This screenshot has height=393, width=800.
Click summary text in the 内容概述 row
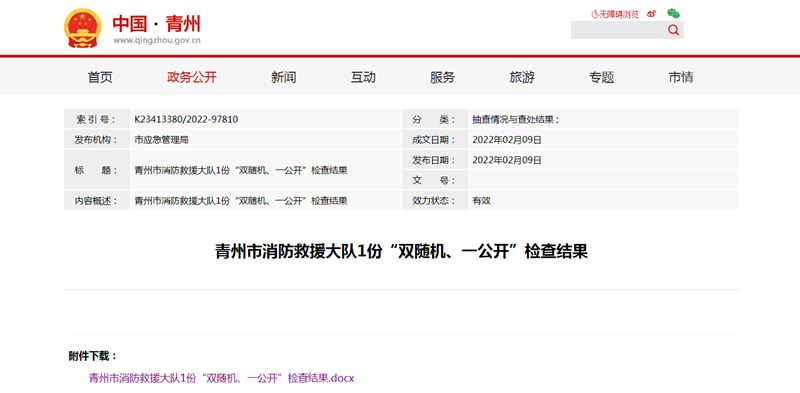point(241,201)
